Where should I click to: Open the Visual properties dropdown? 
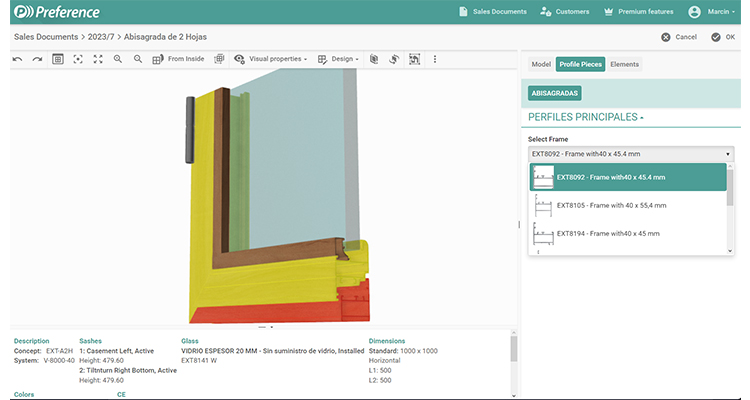pyautogui.click(x=271, y=59)
